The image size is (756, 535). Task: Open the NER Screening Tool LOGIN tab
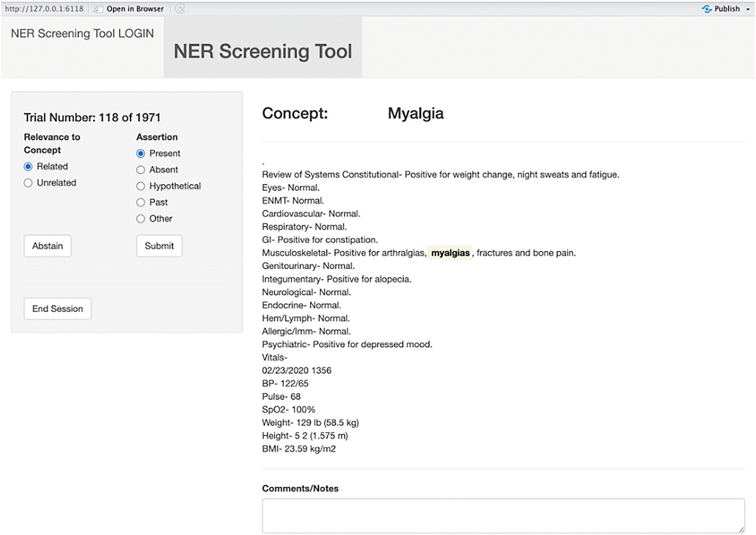coord(82,34)
